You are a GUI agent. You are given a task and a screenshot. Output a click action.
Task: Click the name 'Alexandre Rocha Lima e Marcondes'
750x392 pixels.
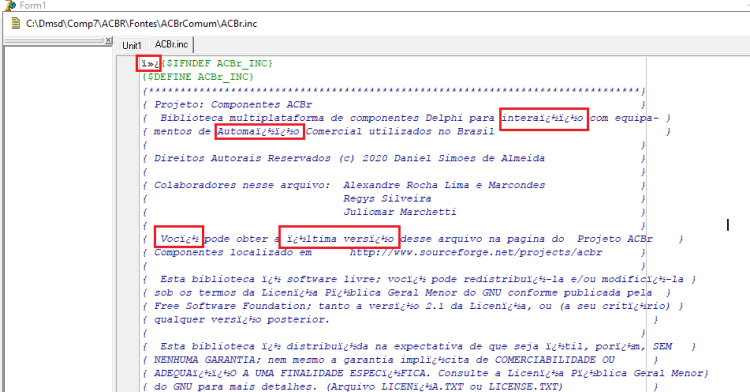444,185
